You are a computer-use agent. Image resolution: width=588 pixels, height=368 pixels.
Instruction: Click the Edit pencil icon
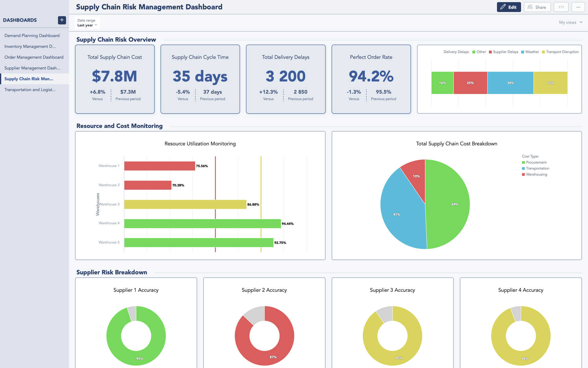tap(503, 7)
